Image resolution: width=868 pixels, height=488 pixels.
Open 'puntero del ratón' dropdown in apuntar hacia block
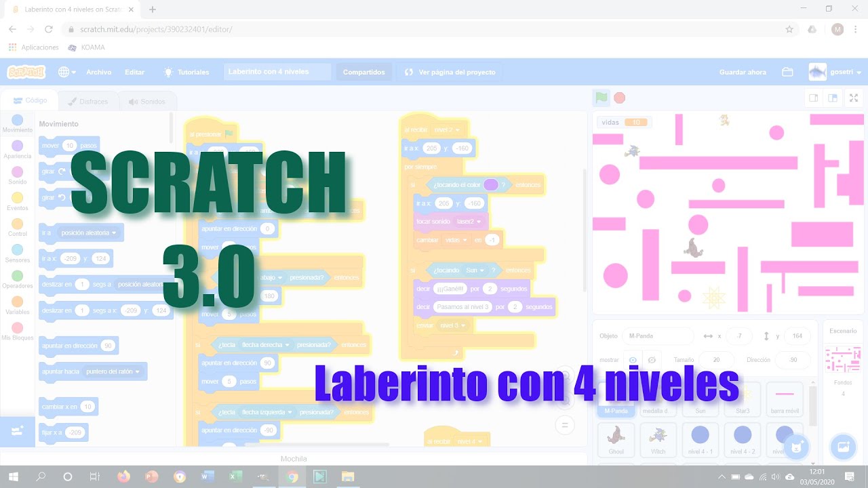click(113, 371)
